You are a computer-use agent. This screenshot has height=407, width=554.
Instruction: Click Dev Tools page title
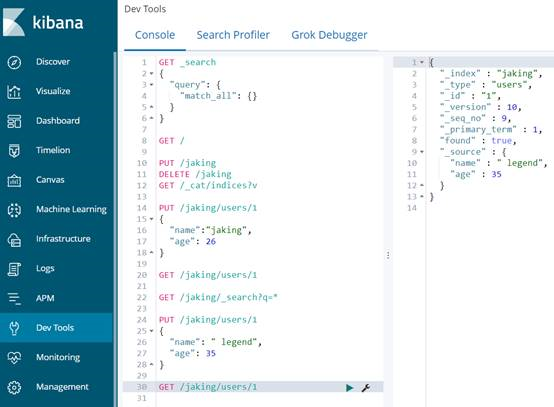(145, 9)
